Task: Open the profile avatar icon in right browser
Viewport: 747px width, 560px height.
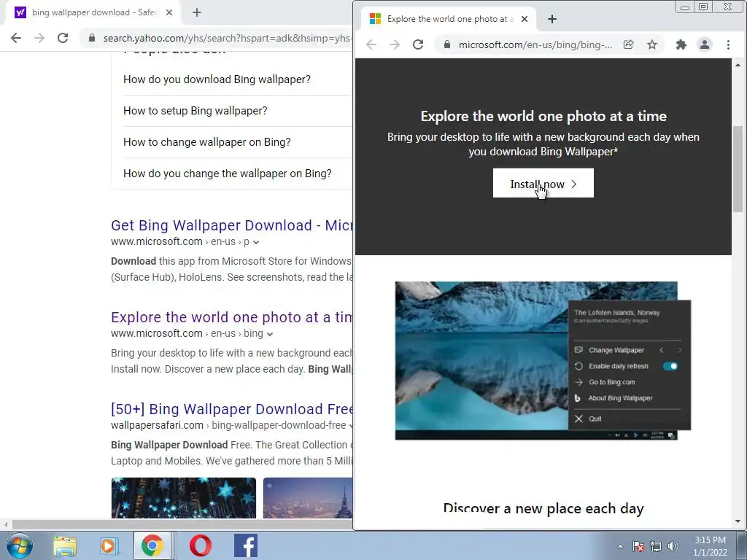Action: pos(704,44)
